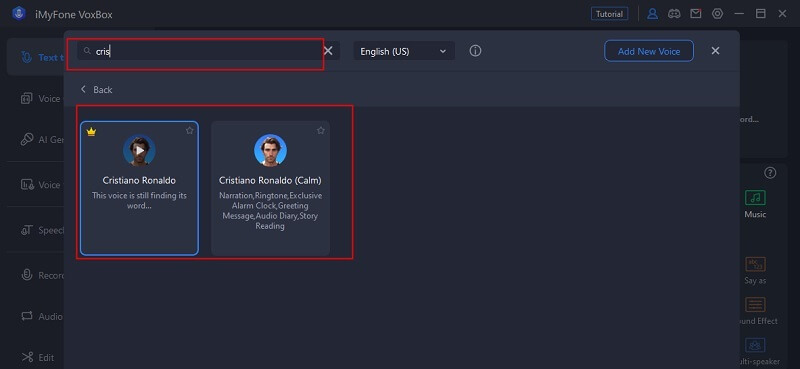Click the crown premium icon on Cristiano Ronaldo

point(91,132)
